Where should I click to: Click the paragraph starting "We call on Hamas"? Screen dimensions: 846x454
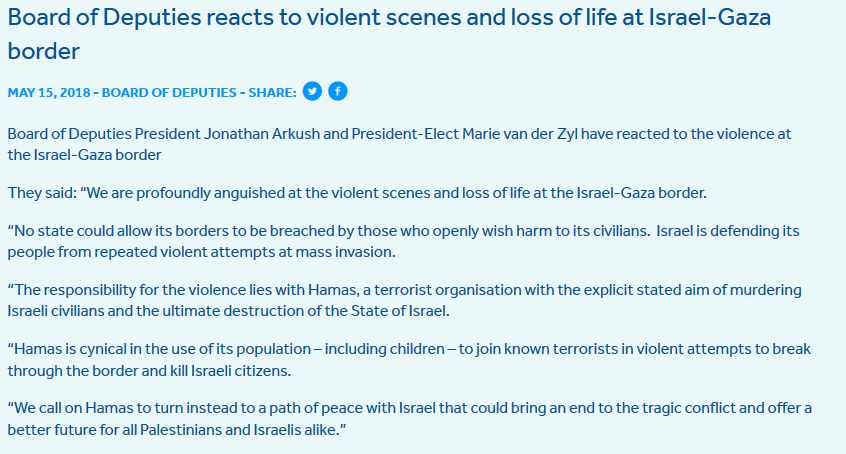tap(409, 418)
